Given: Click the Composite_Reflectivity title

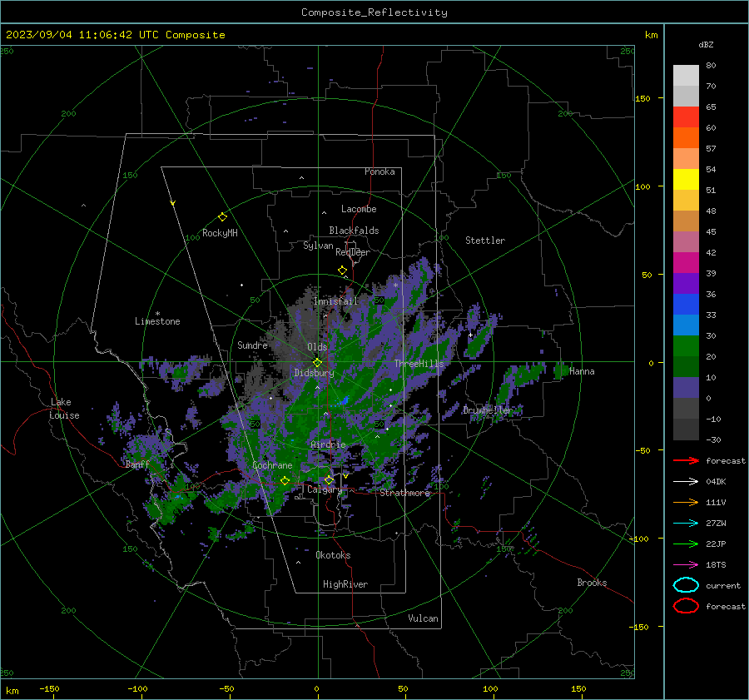Looking at the screenshot, I should (374, 12).
